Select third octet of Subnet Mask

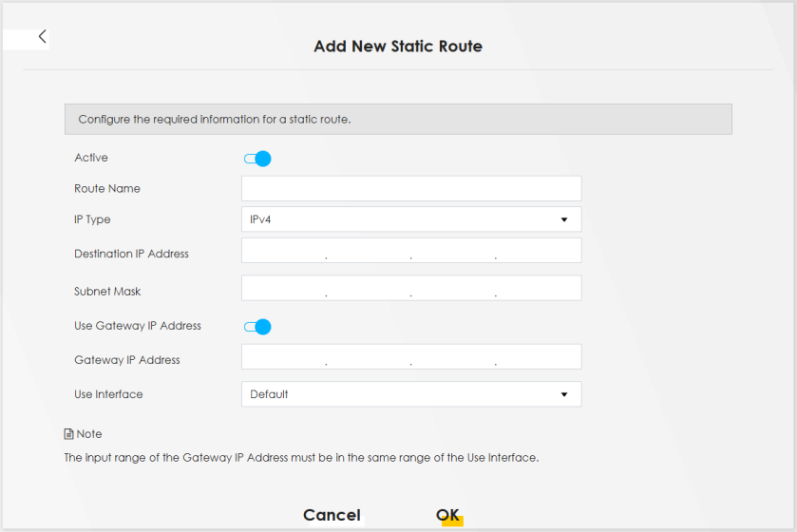(452, 288)
